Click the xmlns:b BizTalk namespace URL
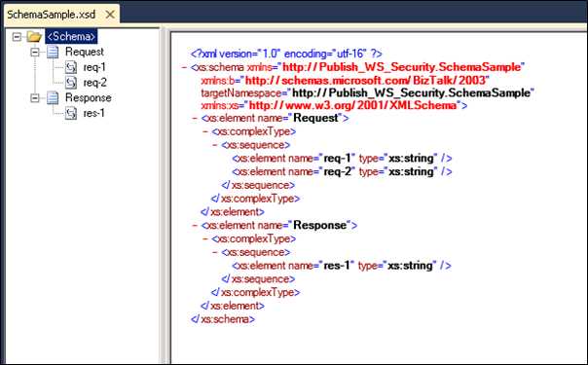This screenshot has height=365, width=588. tap(366, 80)
